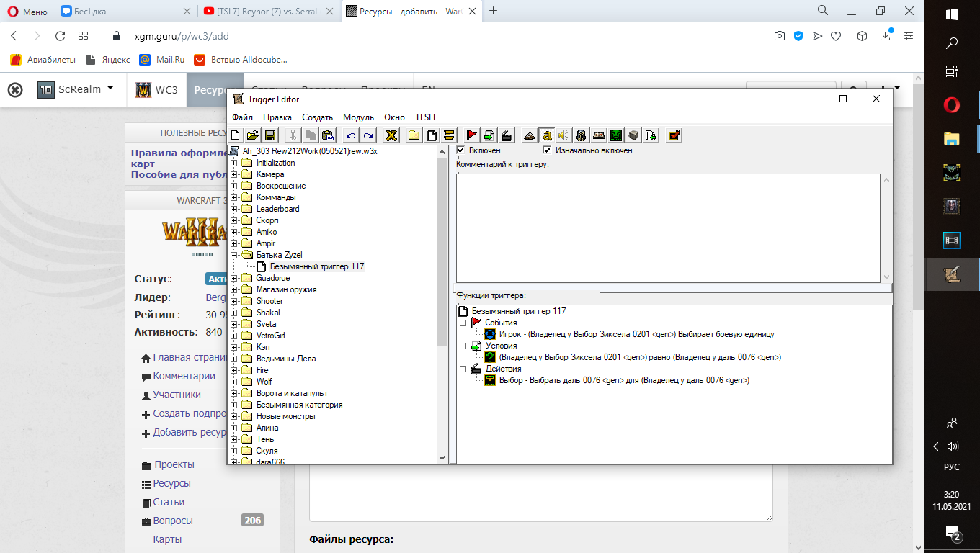Click the New Event red flag icon

click(x=472, y=135)
